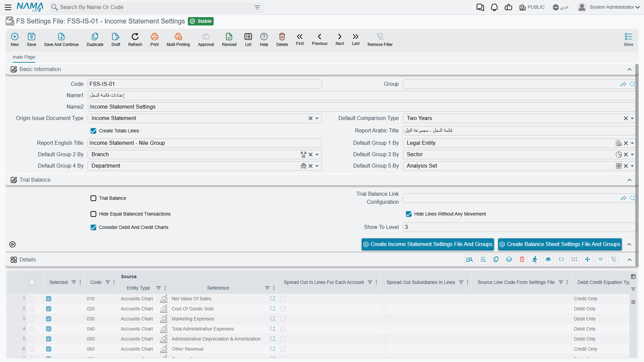This screenshot has width=644, height=362.
Task: Uncheck Hide Lines Without Any Movement
Action: pyautogui.click(x=409, y=214)
